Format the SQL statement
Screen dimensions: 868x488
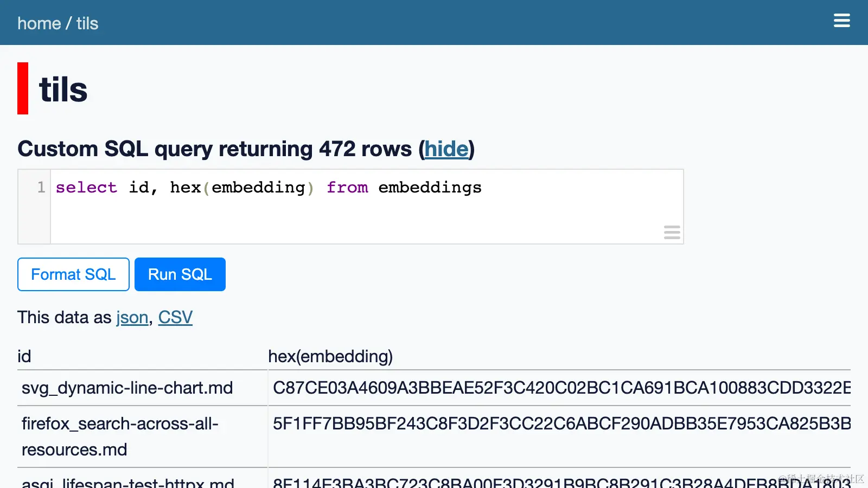[x=73, y=274]
